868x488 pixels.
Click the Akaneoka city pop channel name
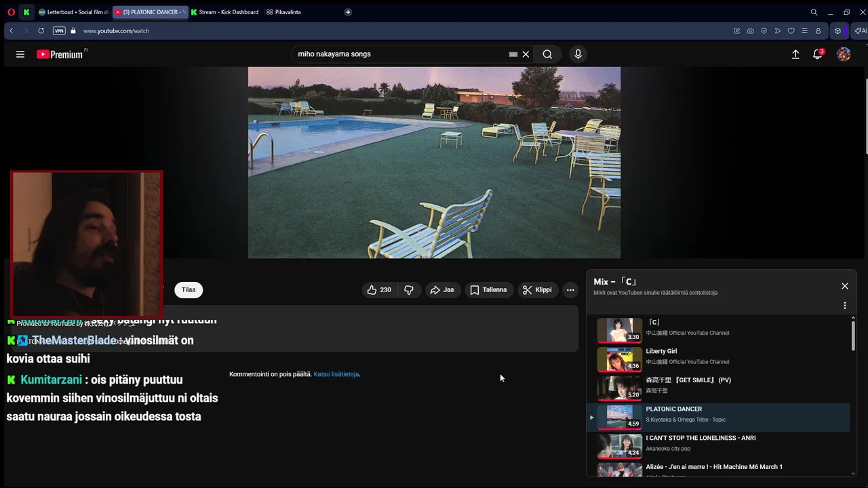click(x=668, y=449)
